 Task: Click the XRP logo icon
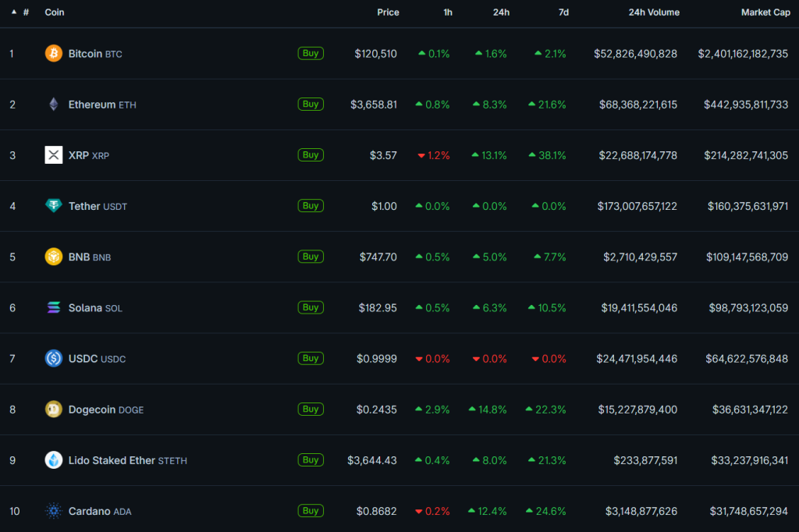click(53, 155)
